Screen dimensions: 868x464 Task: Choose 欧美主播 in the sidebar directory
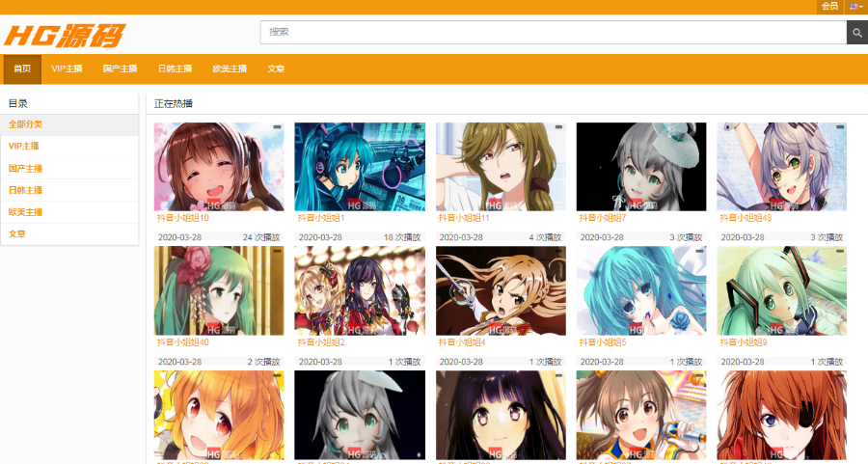coord(69,212)
